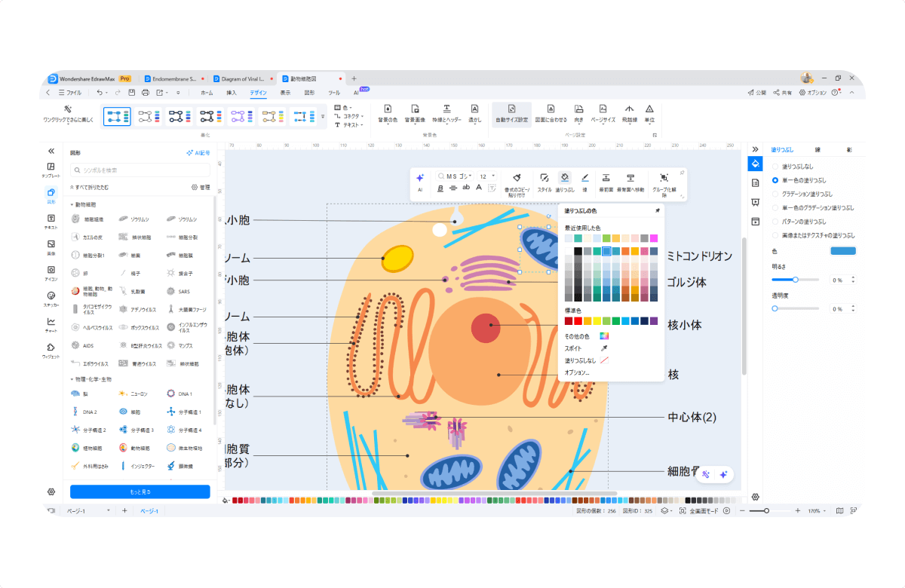This screenshot has width=905, height=588.
Task: Enable パターンの塗りつぶし option
Action: click(775, 222)
